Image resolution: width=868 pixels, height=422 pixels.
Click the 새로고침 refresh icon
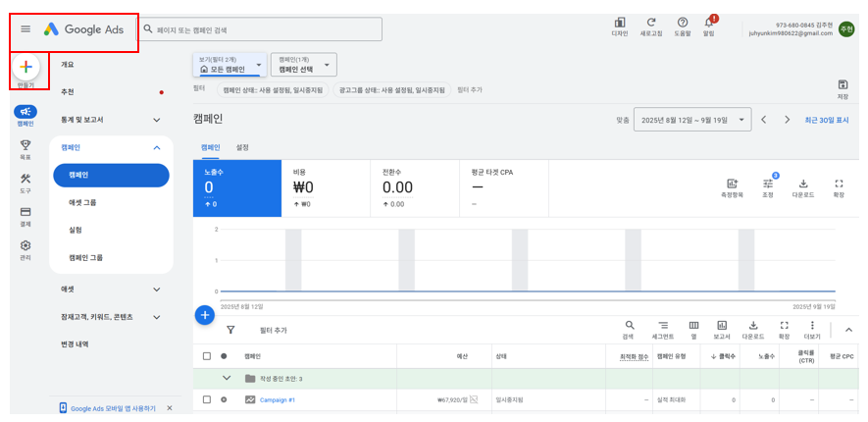[x=651, y=23]
